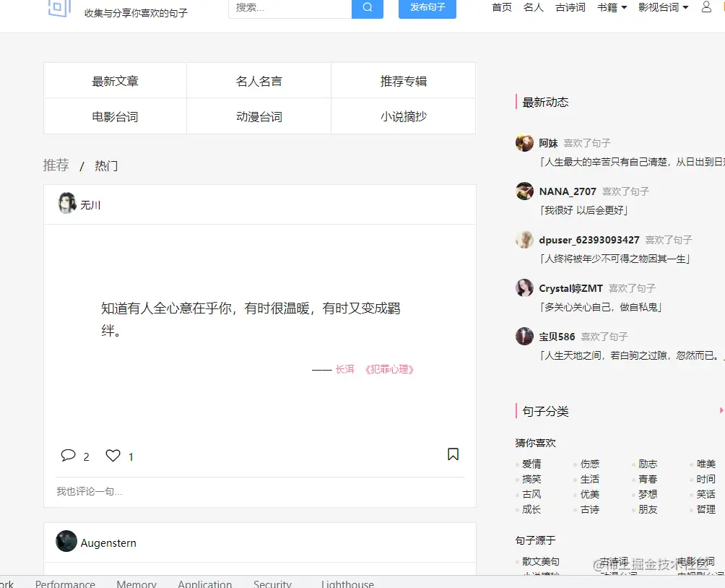
Task: Open NANA_2707's avatar
Action: pos(524,191)
